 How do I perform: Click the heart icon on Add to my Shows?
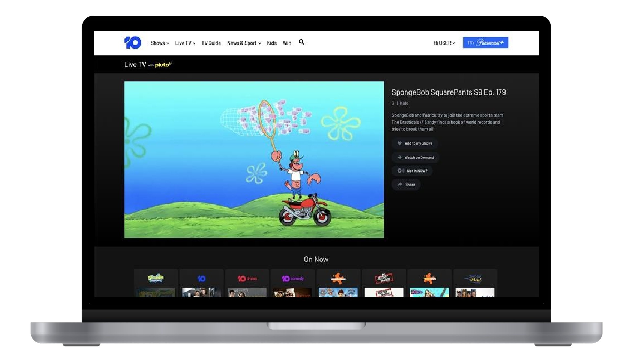tap(399, 143)
